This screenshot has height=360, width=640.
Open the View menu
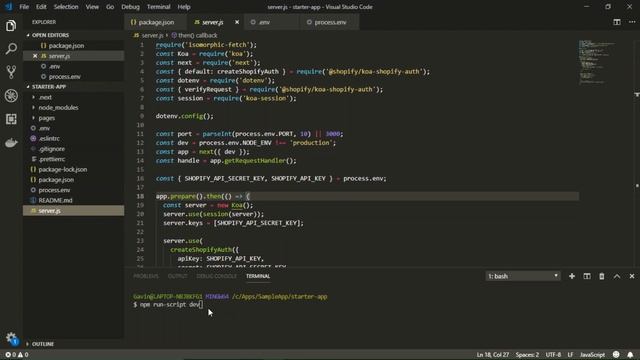click(92, 7)
